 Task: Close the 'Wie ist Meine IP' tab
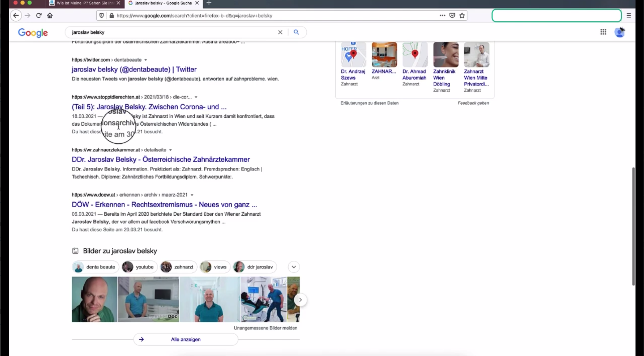pos(118,3)
